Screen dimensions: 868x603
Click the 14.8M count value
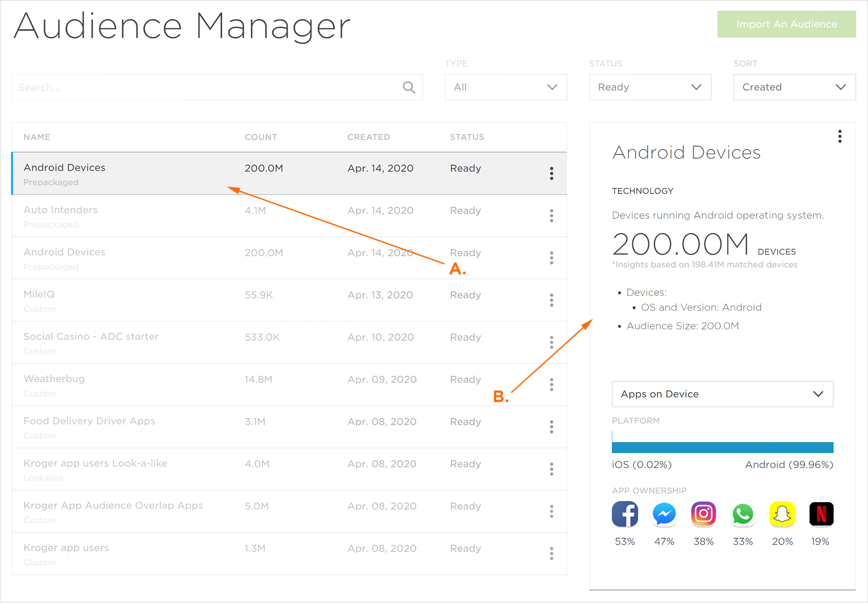pos(259,379)
